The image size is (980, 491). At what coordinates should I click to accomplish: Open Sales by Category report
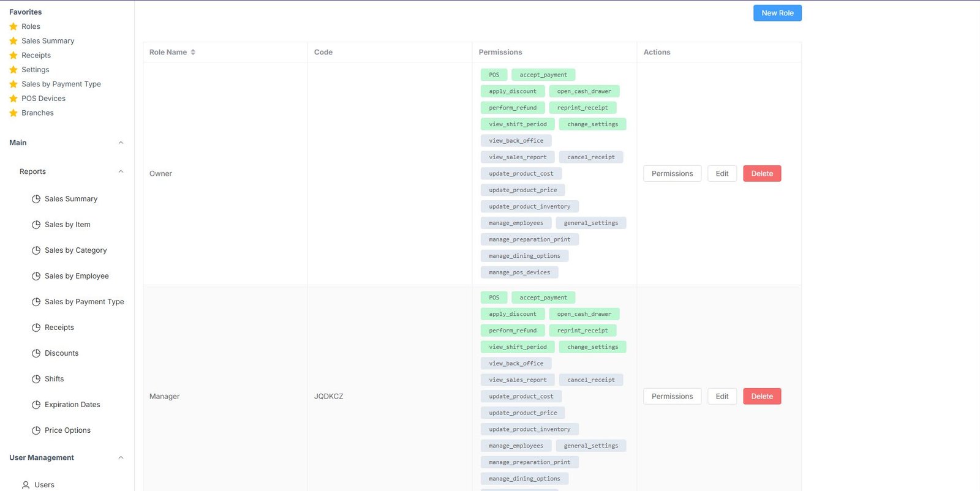(75, 250)
